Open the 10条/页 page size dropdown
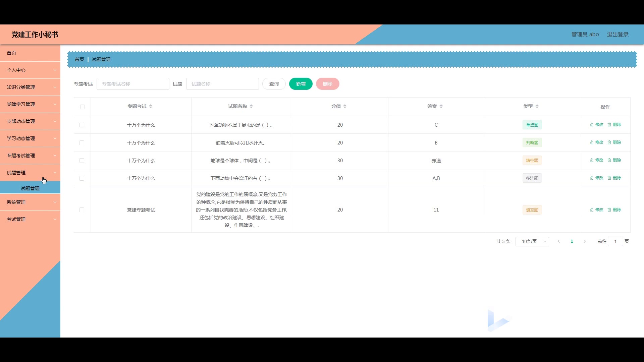The width and height of the screenshot is (644, 362). [532, 241]
